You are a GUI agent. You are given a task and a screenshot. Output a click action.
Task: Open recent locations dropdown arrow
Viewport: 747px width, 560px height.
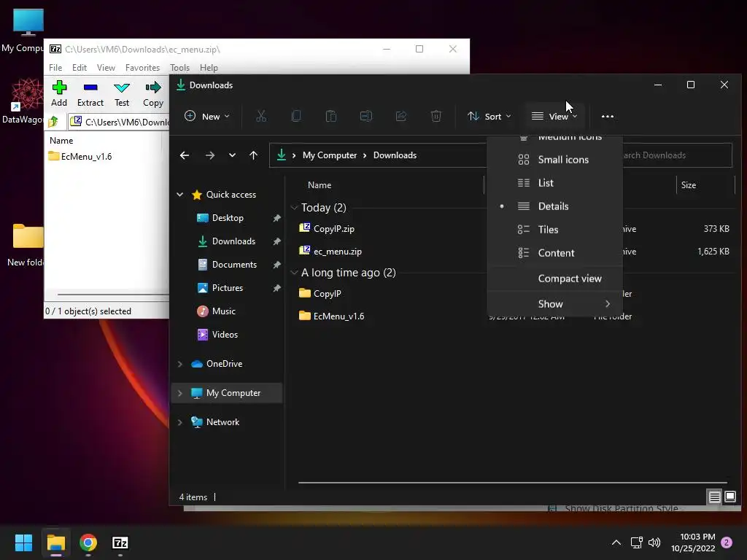click(x=232, y=155)
